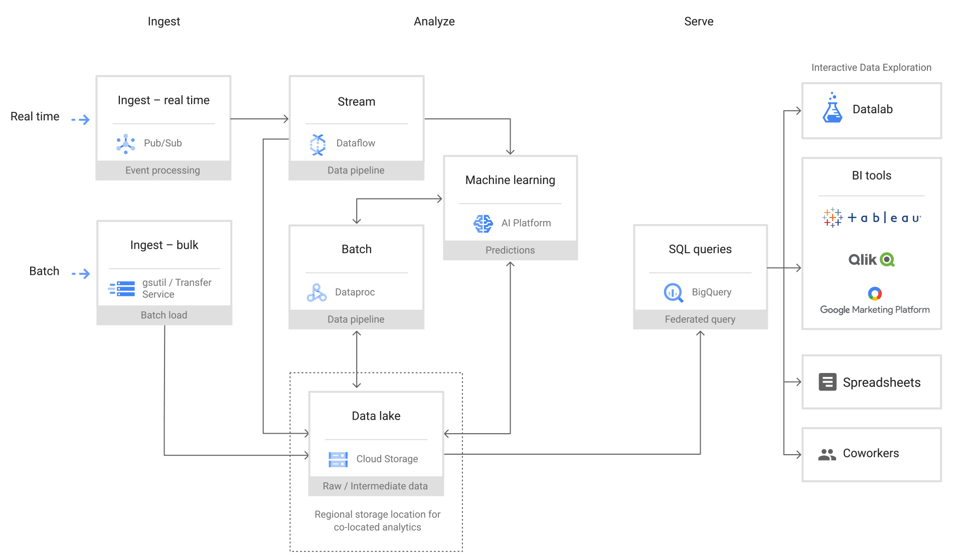963x560 pixels.
Task: Click the 'Datalab' label
Action: (873, 109)
